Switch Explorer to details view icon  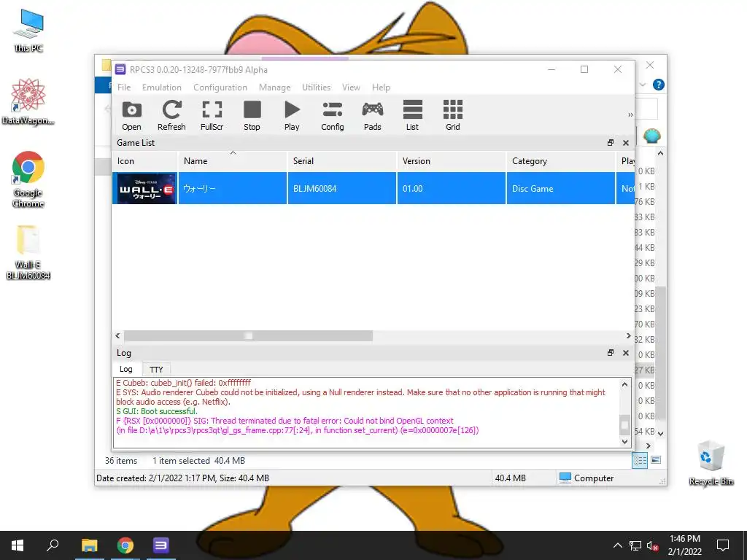click(640, 460)
